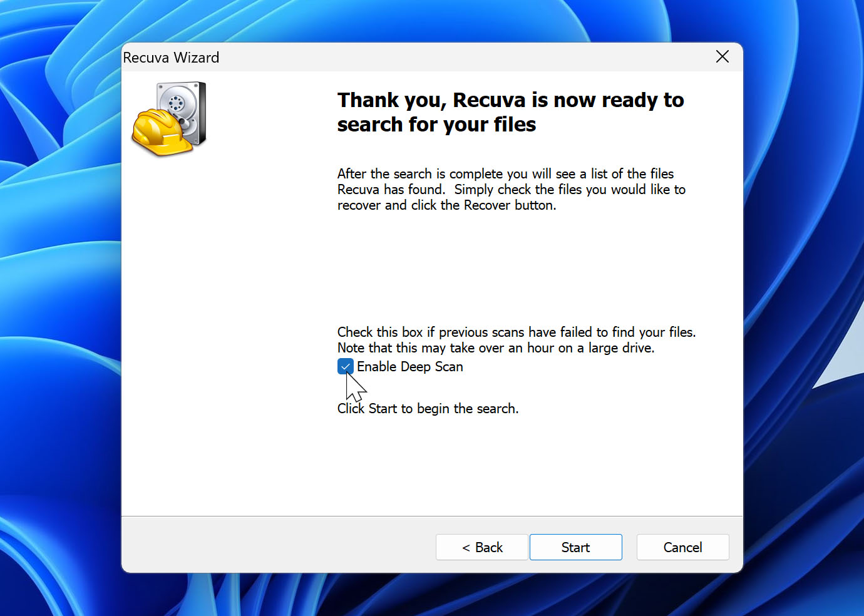The width and height of the screenshot is (864, 616).
Task: Click the 'Enable Deep Scan' label text
Action: coord(410,367)
